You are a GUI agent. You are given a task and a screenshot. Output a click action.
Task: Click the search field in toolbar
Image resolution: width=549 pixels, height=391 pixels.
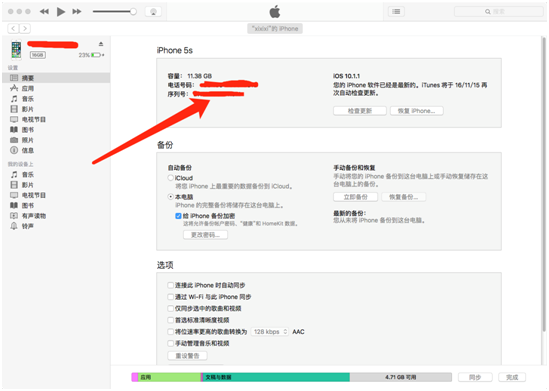point(498,12)
